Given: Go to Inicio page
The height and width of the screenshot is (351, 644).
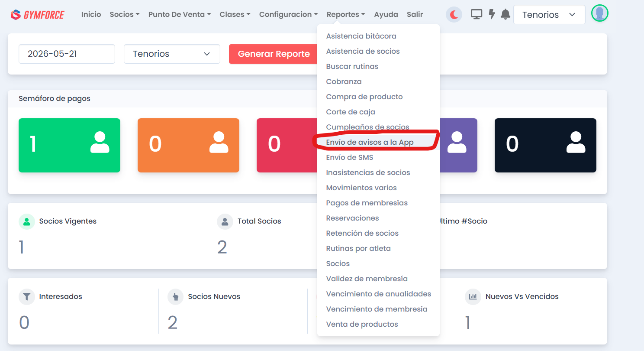Looking at the screenshot, I should [x=91, y=14].
